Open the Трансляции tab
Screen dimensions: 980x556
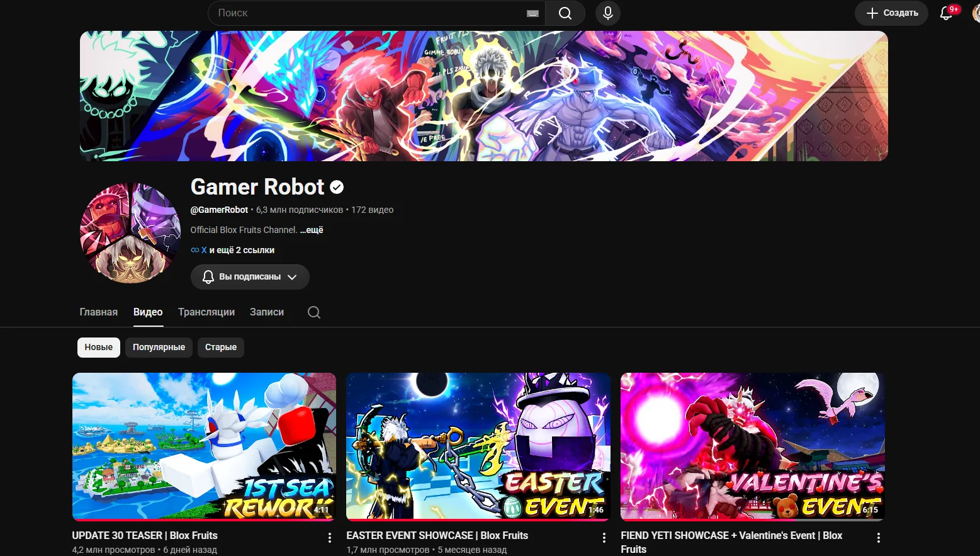pyautogui.click(x=206, y=312)
